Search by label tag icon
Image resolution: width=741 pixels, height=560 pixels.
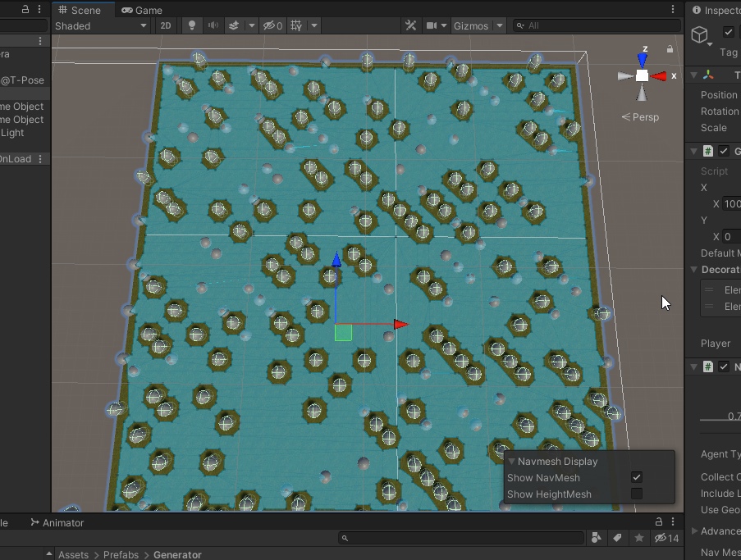(x=617, y=538)
